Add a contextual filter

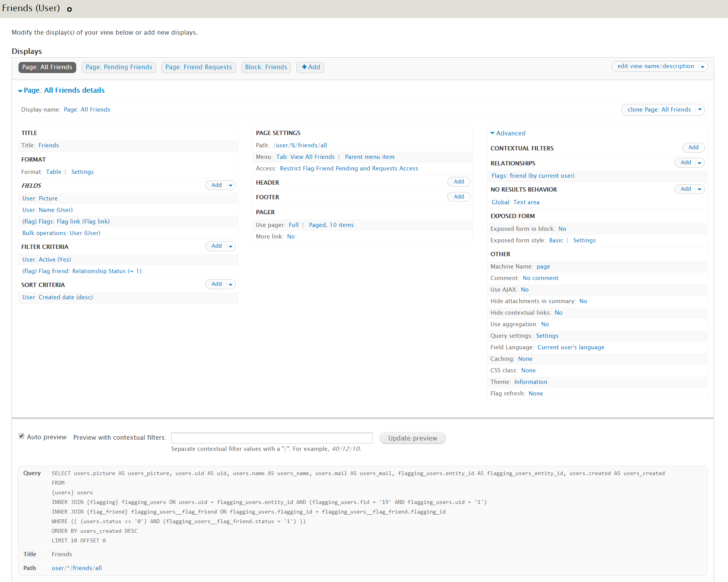(x=693, y=147)
